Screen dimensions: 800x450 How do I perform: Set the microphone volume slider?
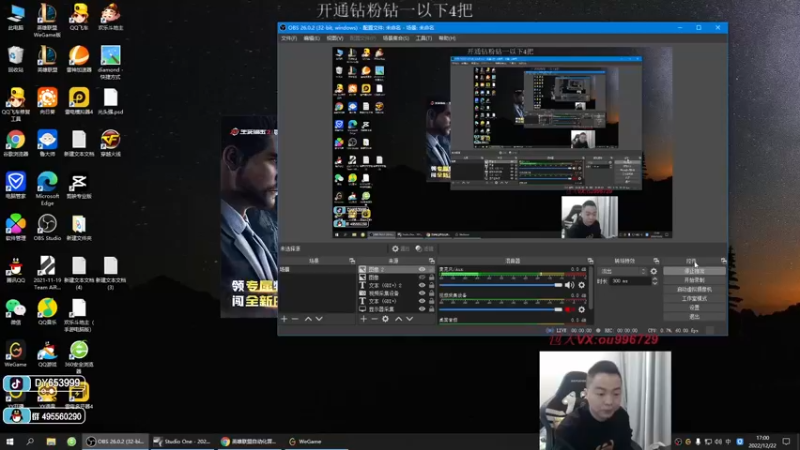(501, 285)
